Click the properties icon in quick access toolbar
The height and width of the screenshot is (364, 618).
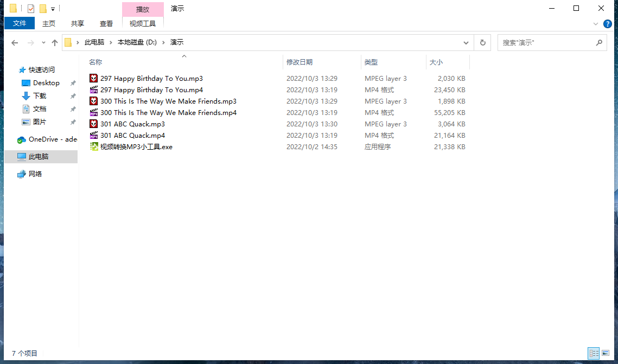[31, 9]
